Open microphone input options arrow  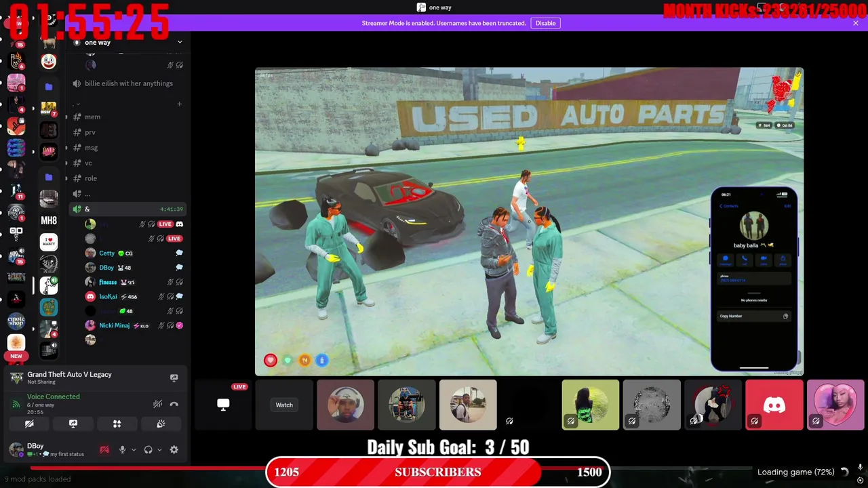(x=133, y=449)
